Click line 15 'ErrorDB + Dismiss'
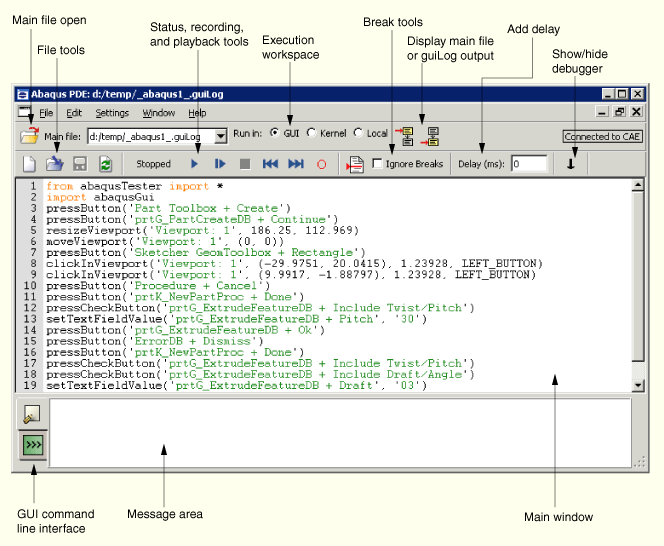Screen dimensions: 664x546 tap(192, 341)
